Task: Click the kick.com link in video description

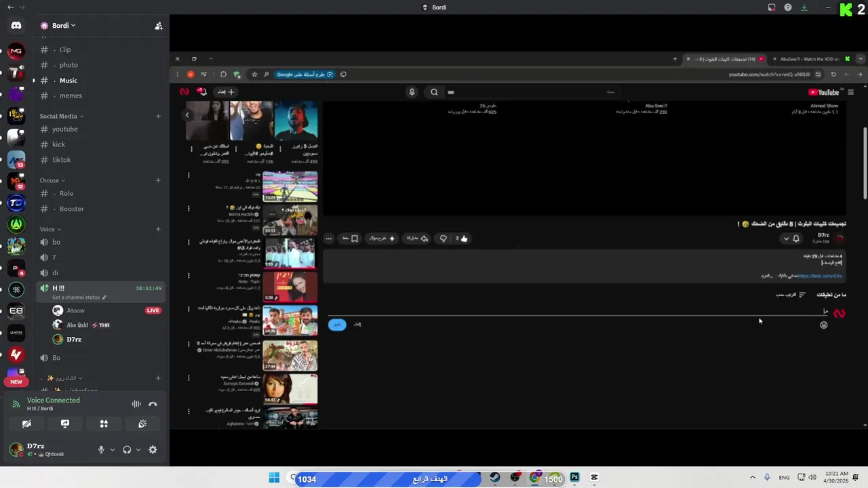Action: (820, 276)
